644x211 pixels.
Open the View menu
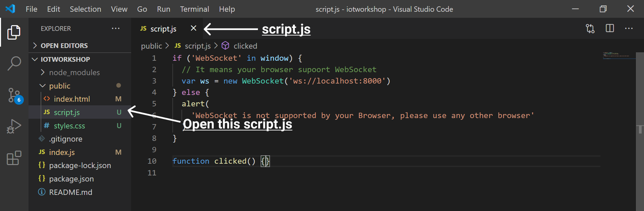[x=119, y=9]
